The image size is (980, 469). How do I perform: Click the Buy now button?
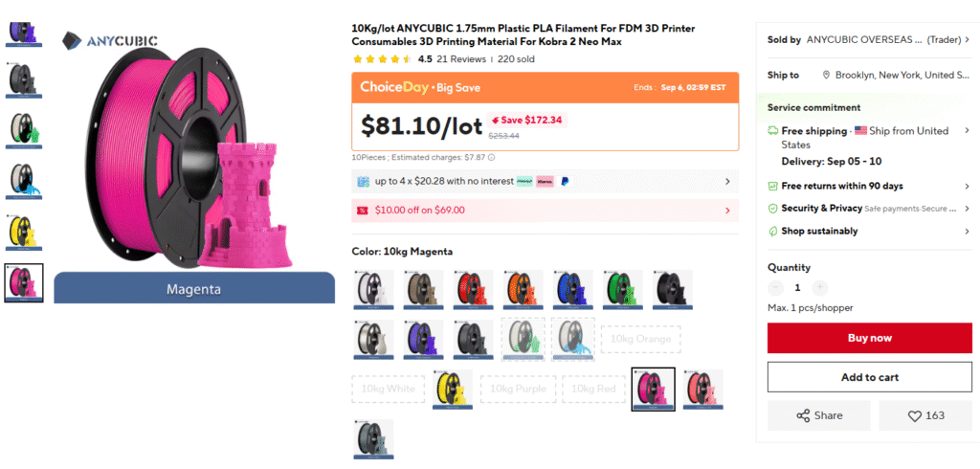pos(869,338)
